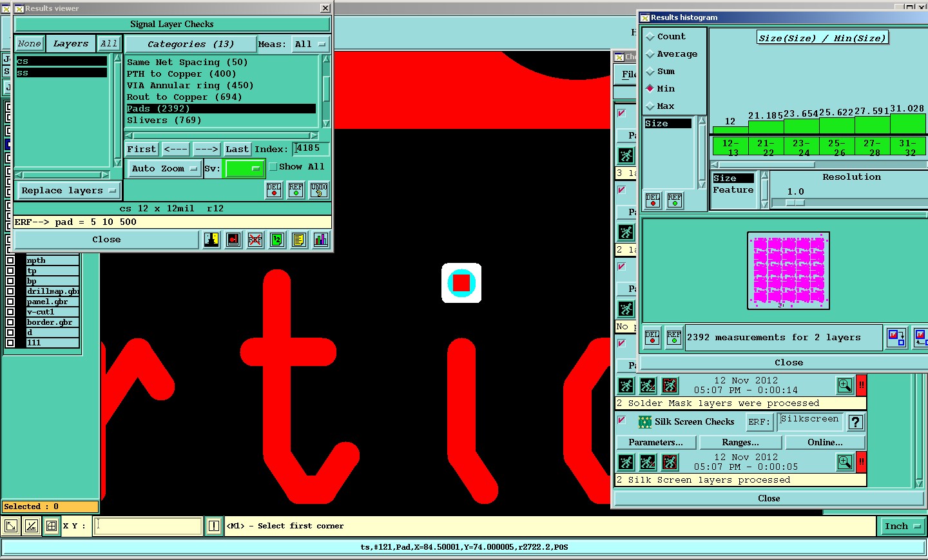928x560 pixels.
Task: Open the histogram chart icon in Results viewer
Action: coord(321,240)
